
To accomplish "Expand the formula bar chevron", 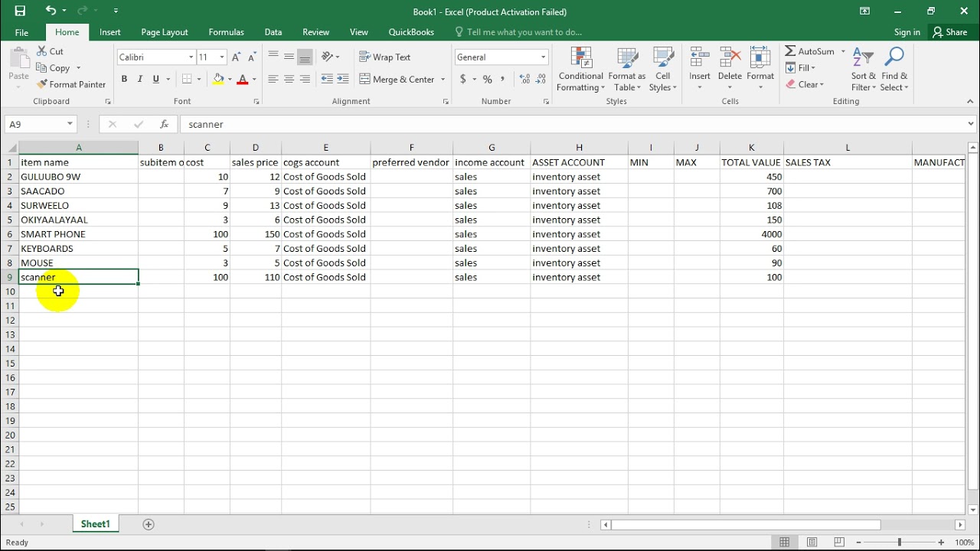I will point(971,124).
